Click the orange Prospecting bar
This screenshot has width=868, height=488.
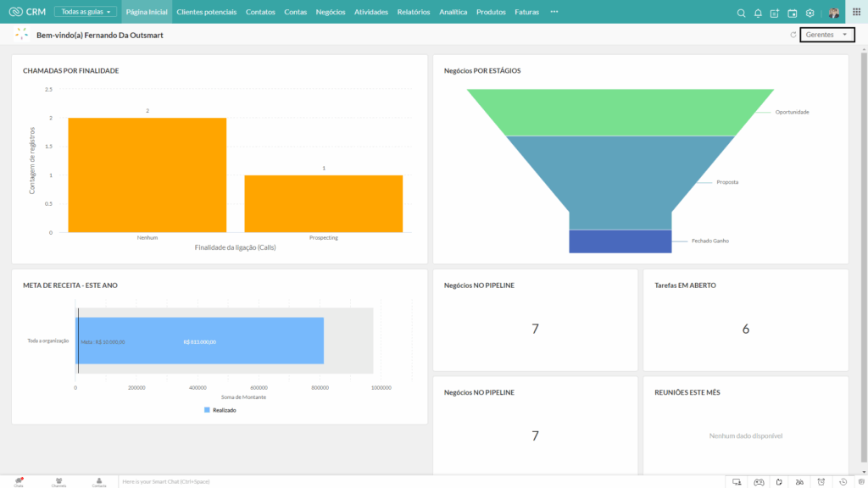click(x=324, y=203)
